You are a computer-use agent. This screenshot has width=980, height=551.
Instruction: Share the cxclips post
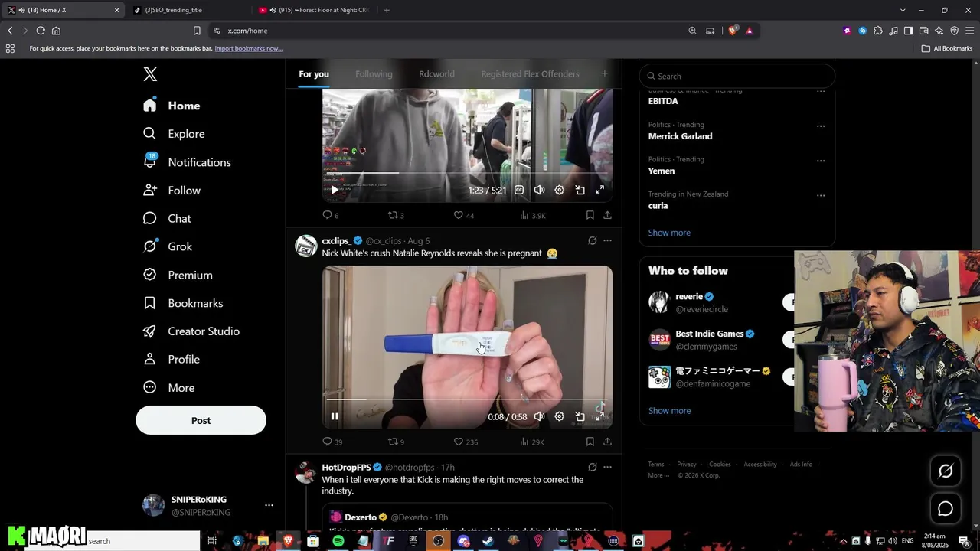pos(607,442)
